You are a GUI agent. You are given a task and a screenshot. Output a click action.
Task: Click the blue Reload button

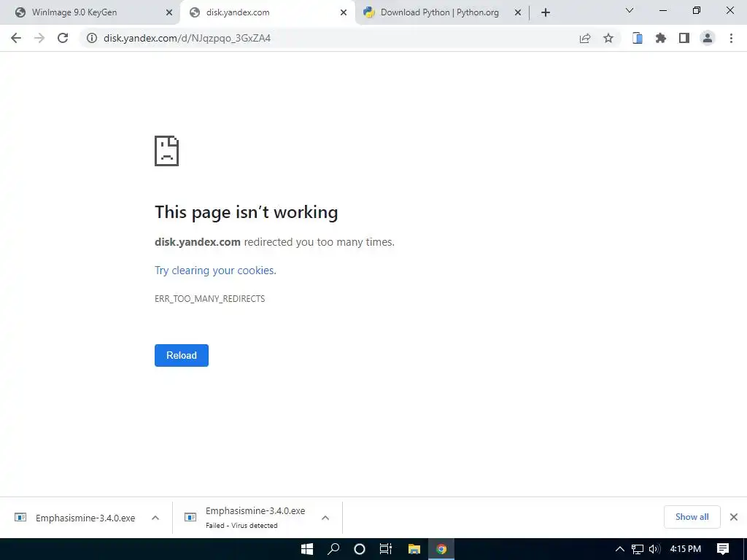pyautogui.click(x=182, y=355)
